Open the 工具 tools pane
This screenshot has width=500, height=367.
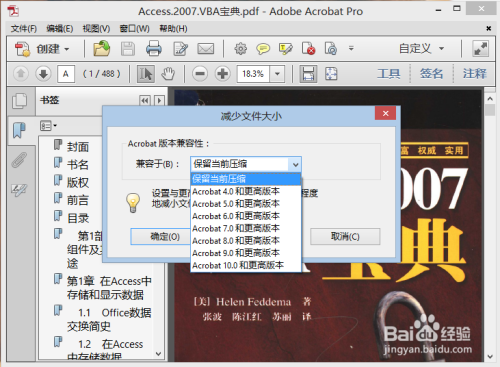click(x=389, y=73)
